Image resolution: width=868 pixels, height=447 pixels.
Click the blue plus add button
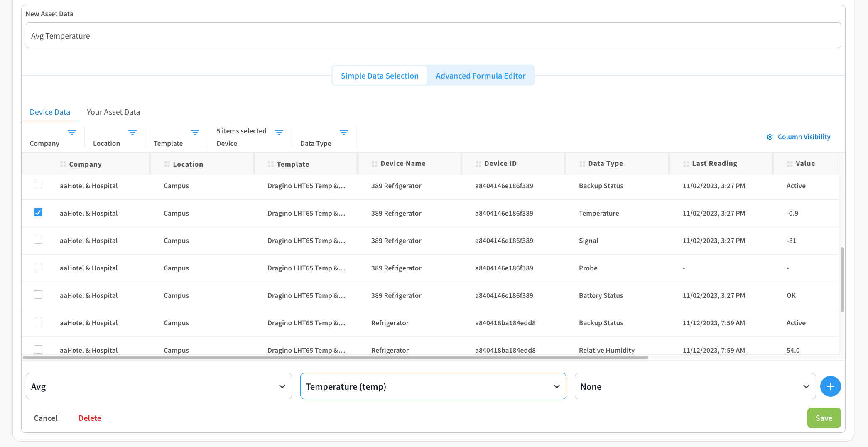tap(830, 386)
